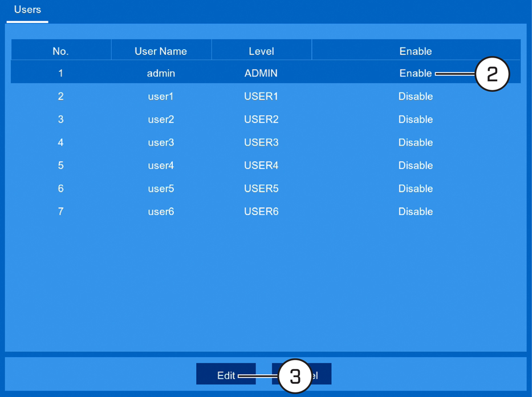Click the Disable status for user6
This screenshot has height=397, width=532.
point(415,212)
